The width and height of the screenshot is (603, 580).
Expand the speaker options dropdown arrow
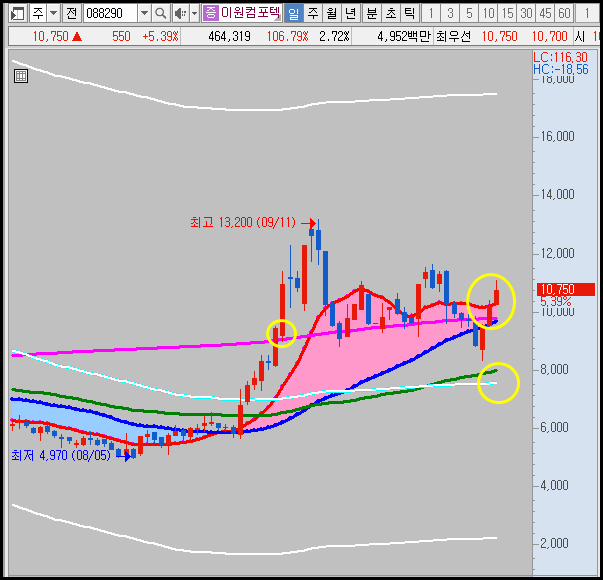(194, 14)
